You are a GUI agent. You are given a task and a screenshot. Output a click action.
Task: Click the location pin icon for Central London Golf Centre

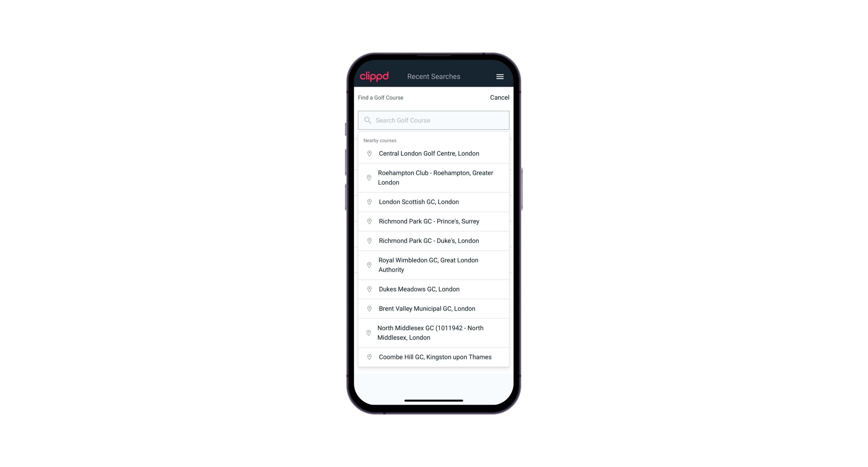[x=368, y=154]
